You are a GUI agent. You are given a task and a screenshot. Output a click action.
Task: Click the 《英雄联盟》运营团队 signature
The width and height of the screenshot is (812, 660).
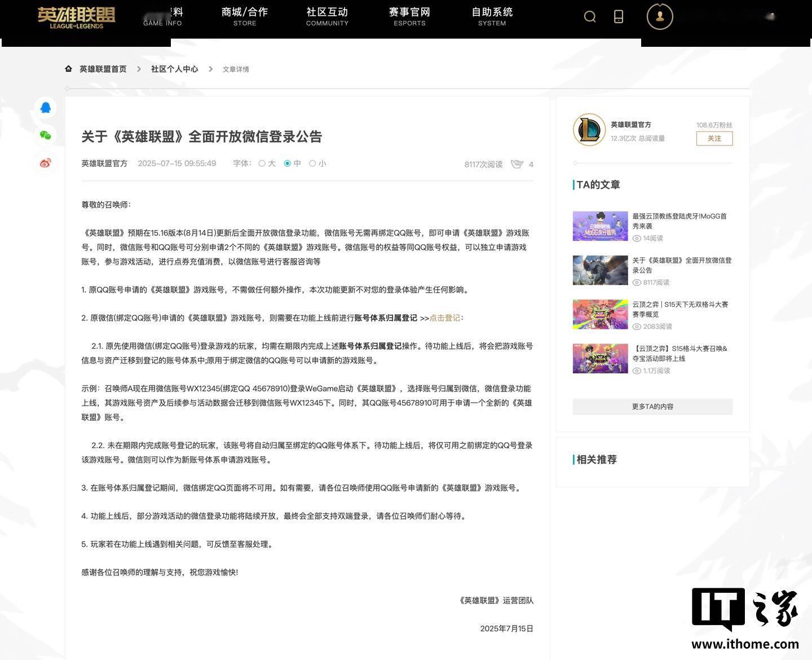[496, 601]
